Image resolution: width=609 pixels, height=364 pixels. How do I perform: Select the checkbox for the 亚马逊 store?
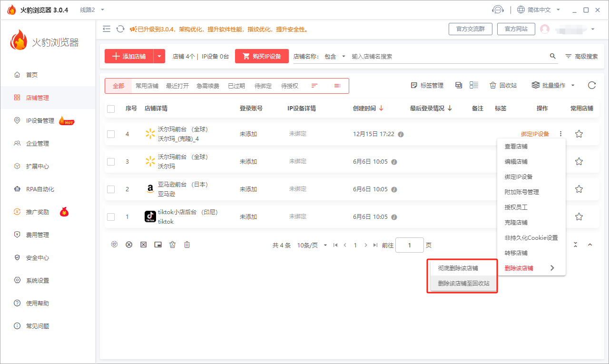111,189
